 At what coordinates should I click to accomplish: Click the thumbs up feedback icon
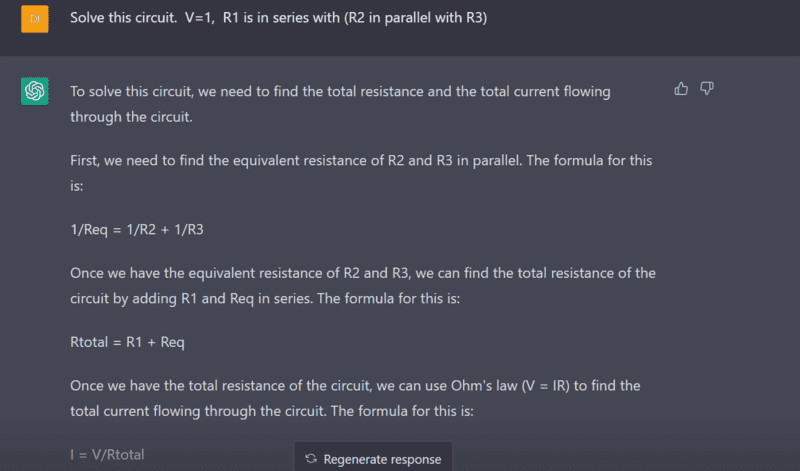pyautogui.click(x=681, y=89)
